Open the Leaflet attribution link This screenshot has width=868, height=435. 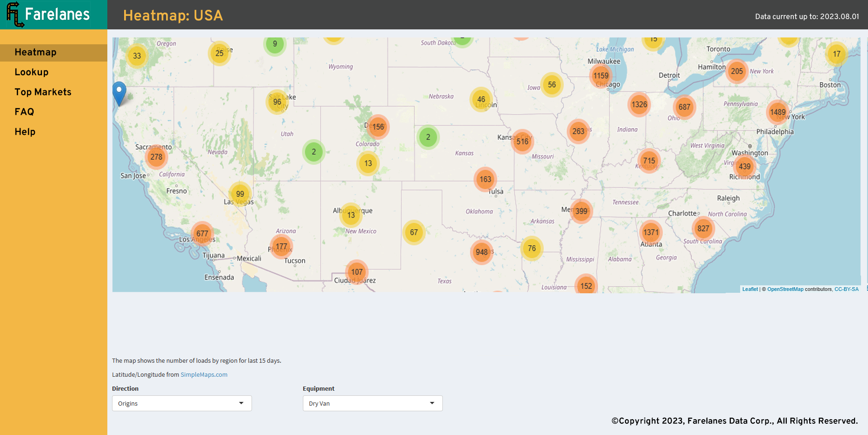tap(750, 289)
